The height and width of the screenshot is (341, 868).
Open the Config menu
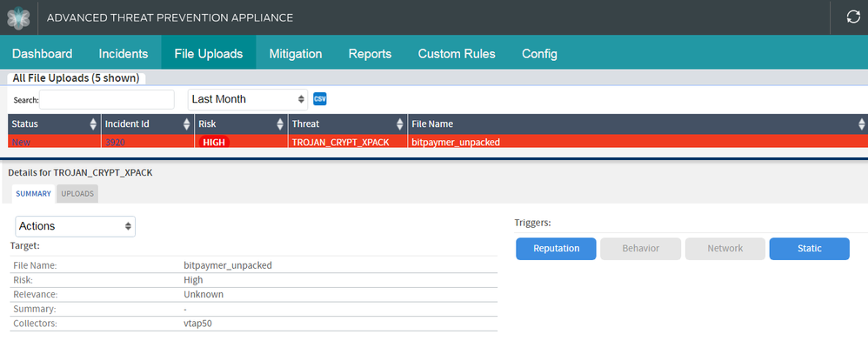(540, 54)
